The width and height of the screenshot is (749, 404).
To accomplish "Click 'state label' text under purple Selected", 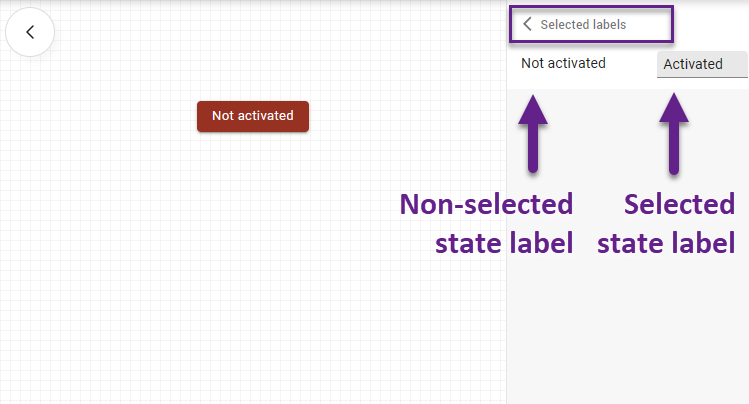I will [x=667, y=242].
